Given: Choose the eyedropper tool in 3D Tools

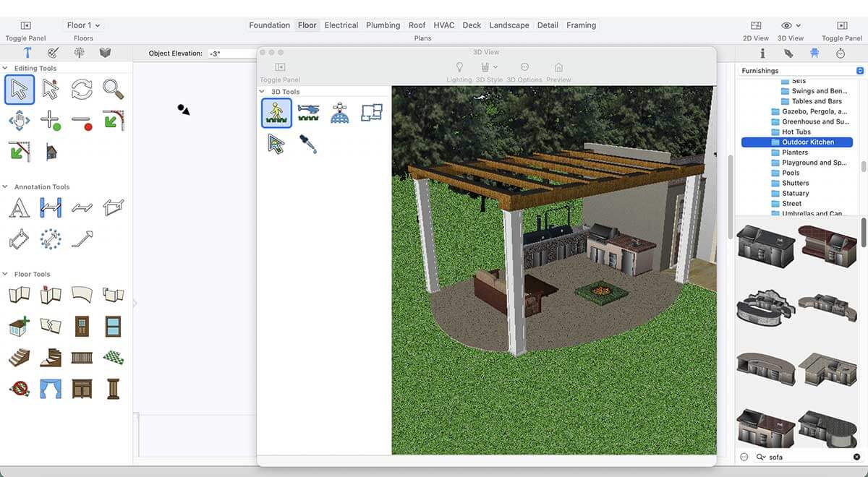Looking at the screenshot, I should click(308, 144).
